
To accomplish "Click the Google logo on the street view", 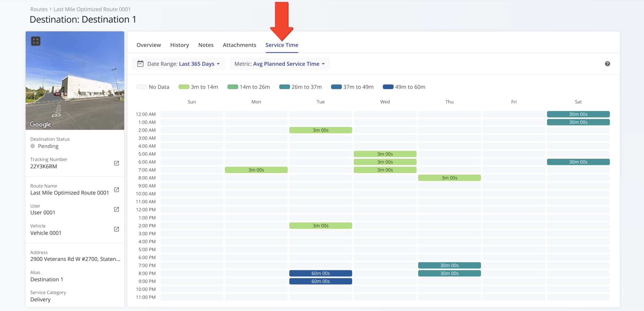I will (40, 124).
